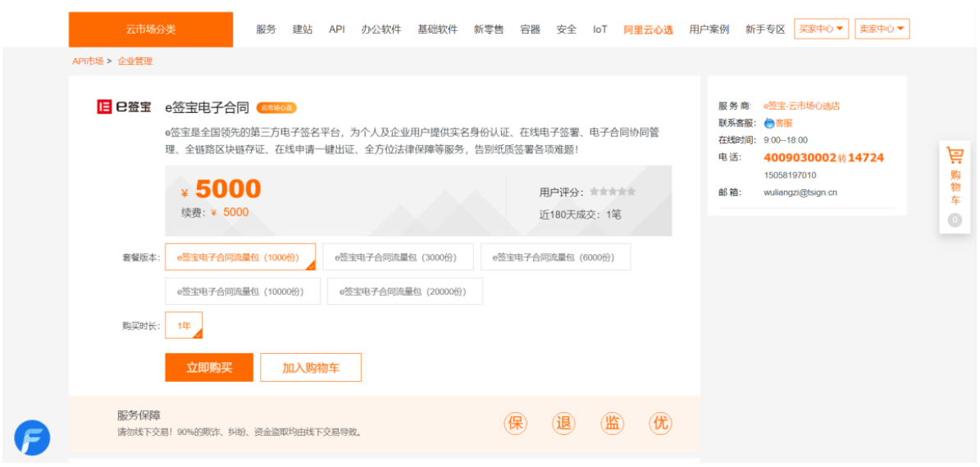
Task: Click the 加入购物车 button
Action: point(311,368)
